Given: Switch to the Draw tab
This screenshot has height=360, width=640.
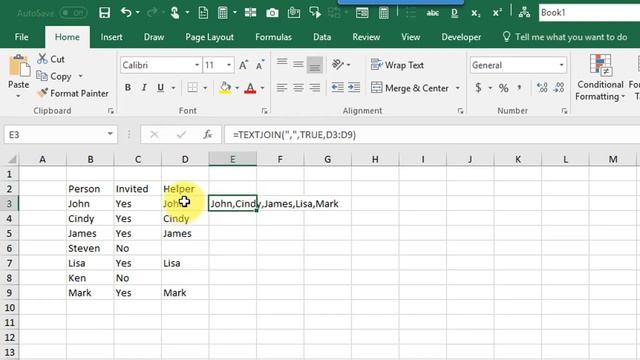Looking at the screenshot, I should coord(154,37).
